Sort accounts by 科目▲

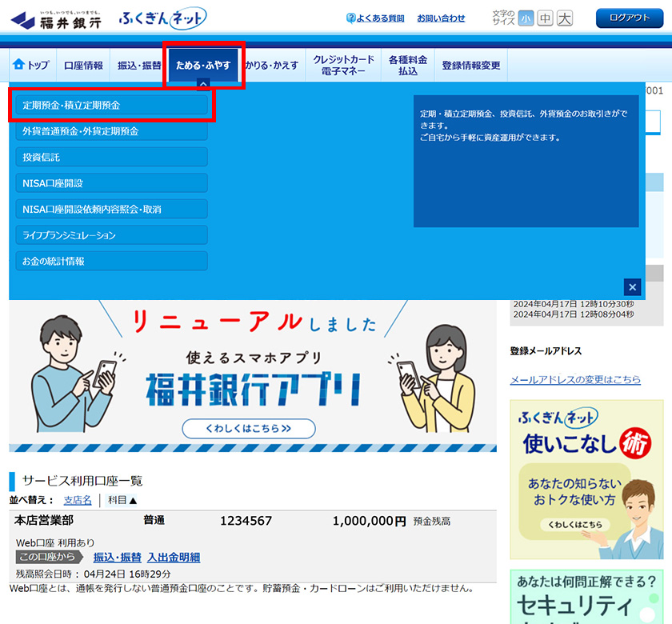pyautogui.click(x=122, y=500)
